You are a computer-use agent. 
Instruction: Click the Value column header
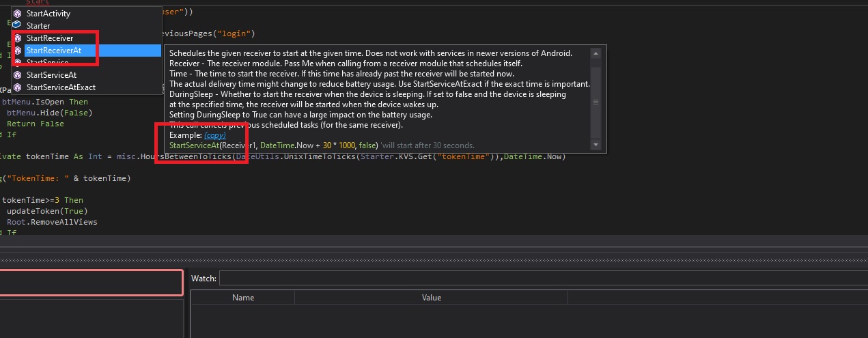click(432, 298)
